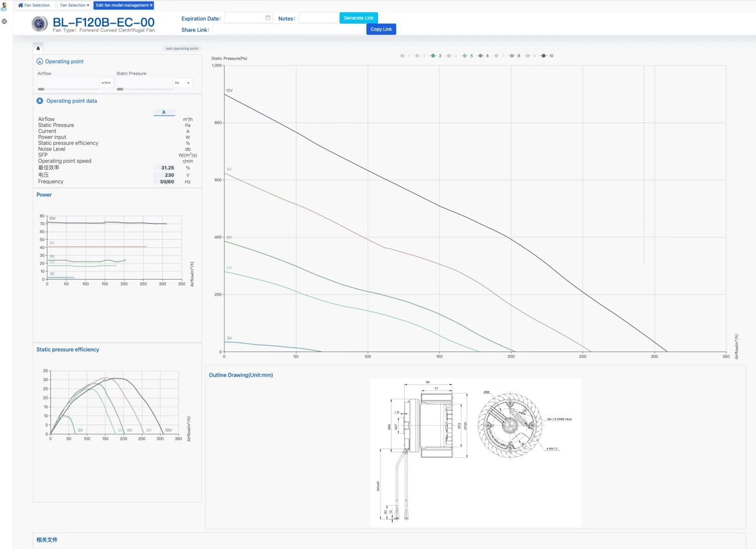Open the static pressure unit Pa dropdown
The image size is (756, 549).
(182, 83)
